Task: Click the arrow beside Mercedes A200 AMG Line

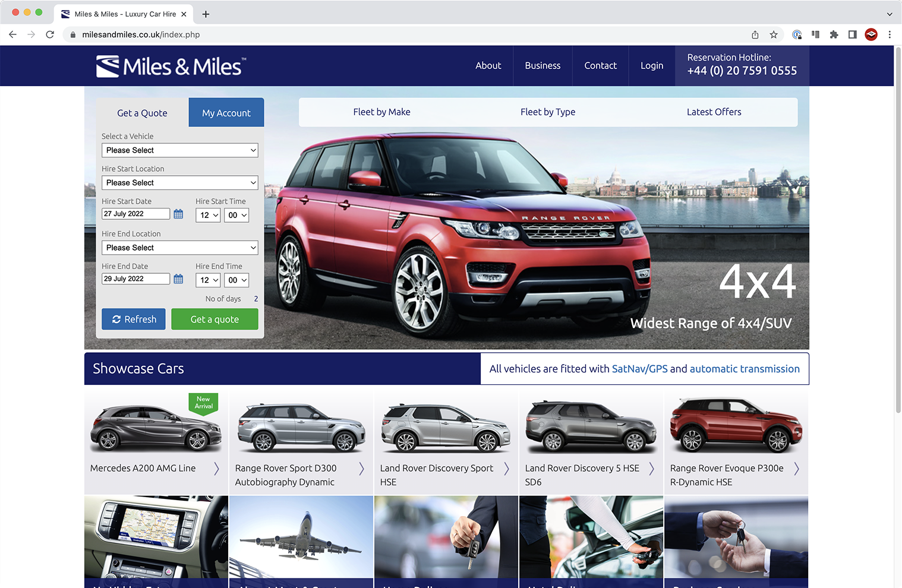Action: 216,469
